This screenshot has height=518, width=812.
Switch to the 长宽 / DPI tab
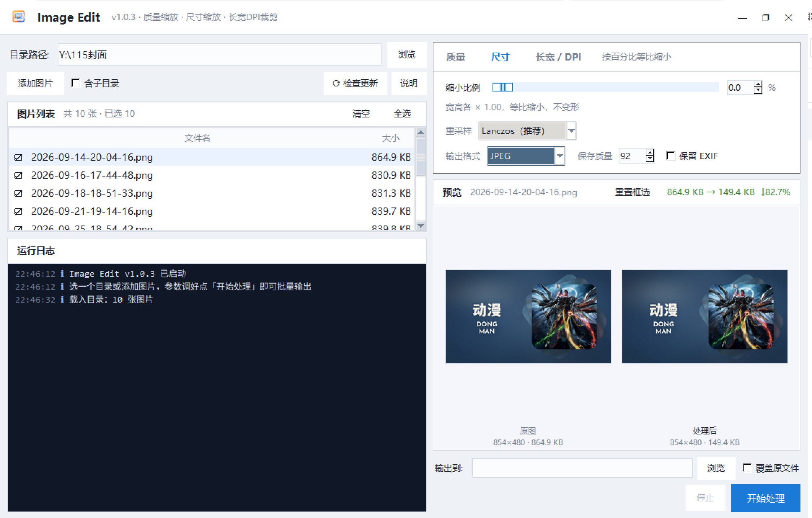[x=558, y=57]
